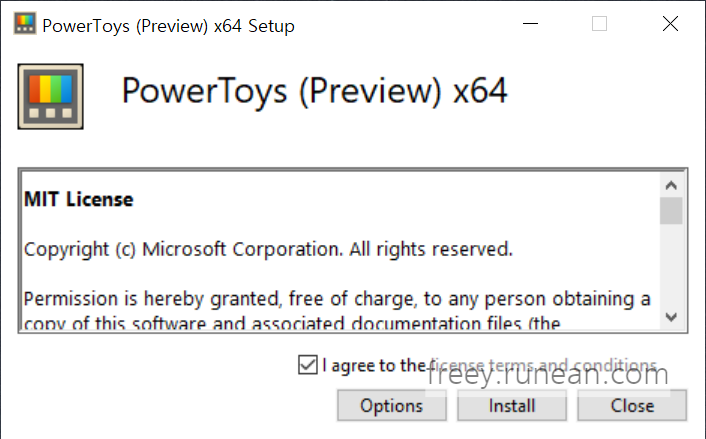Uncheck the license agreement checkbox

coord(308,365)
